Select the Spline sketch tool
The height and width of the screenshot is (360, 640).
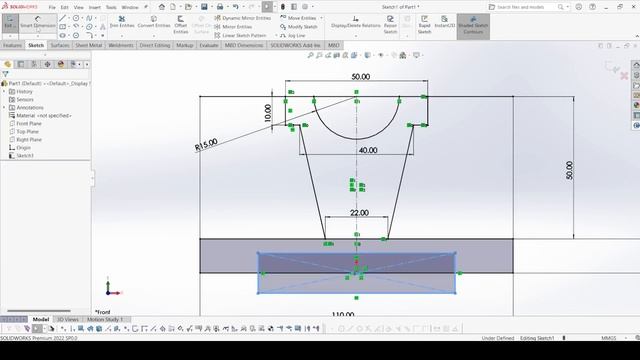(89, 18)
